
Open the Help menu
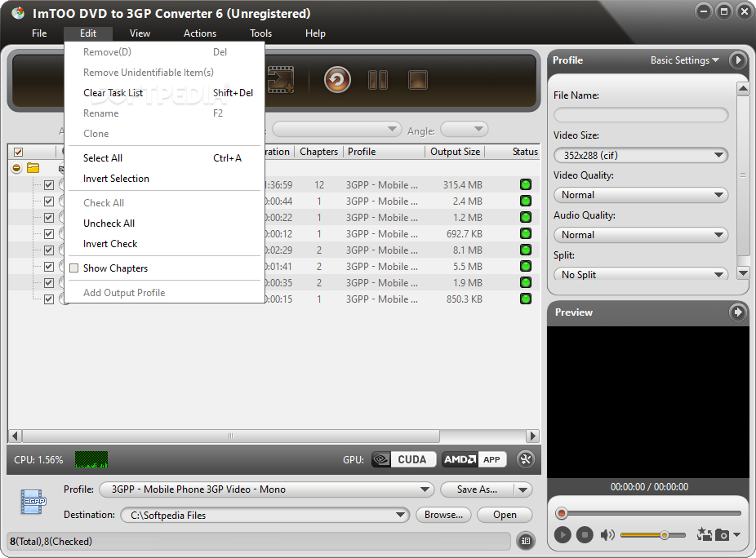coord(315,33)
